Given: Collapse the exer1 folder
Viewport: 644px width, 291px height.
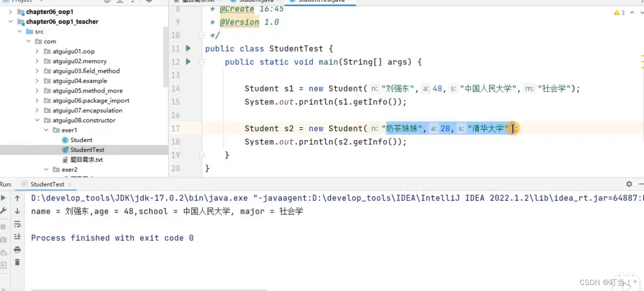Looking at the screenshot, I should (x=46, y=130).
